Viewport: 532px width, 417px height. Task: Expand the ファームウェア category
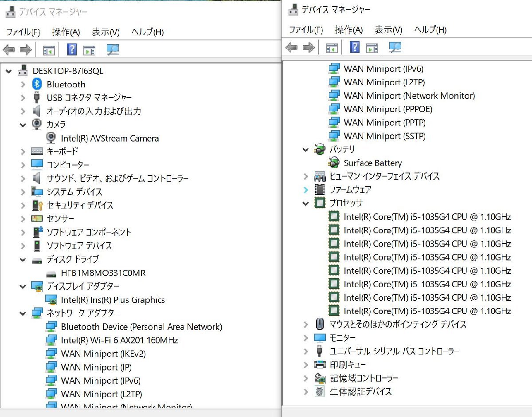point(305,190)
